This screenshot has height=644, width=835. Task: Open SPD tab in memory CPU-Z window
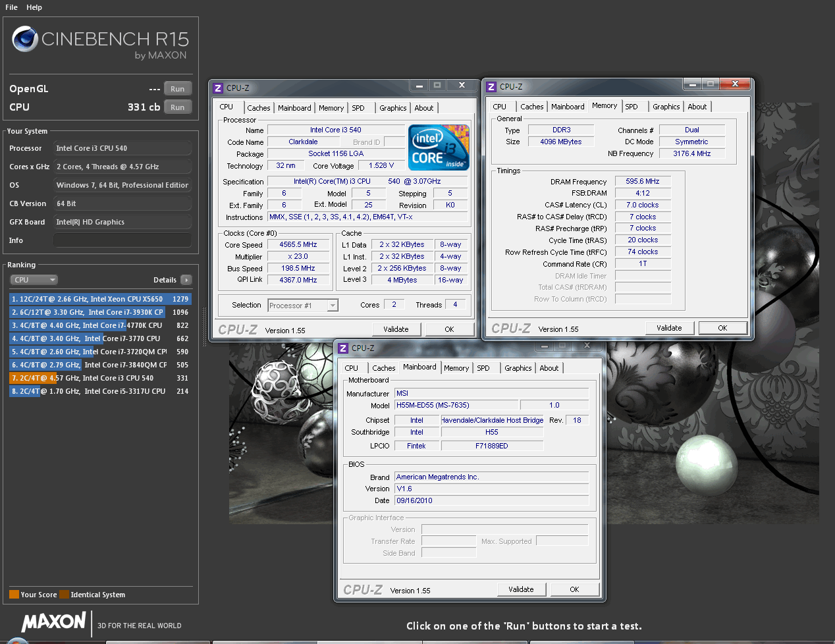click(632, 107)
